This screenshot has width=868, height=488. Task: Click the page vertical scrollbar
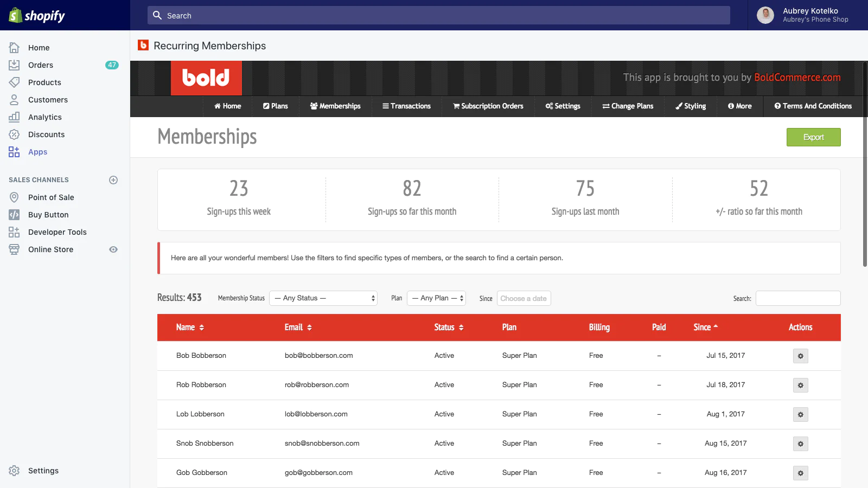pyautogui.click(x=865, y=163)
